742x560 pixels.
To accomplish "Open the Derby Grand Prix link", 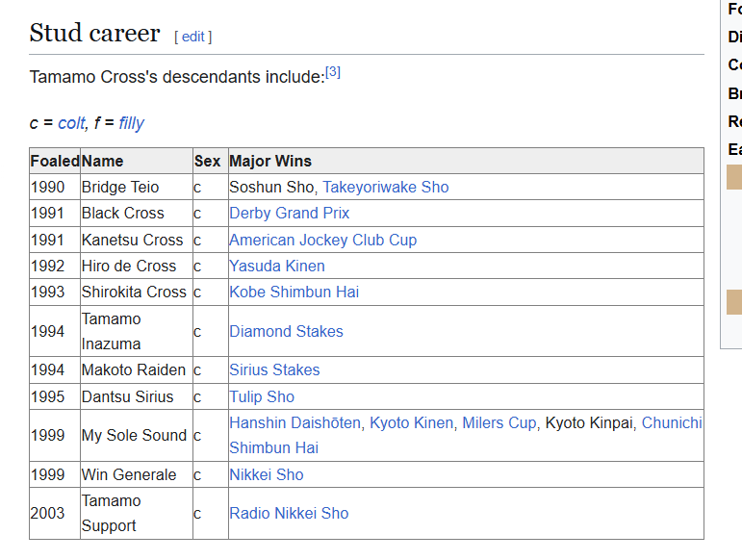I will coord(289,213).
